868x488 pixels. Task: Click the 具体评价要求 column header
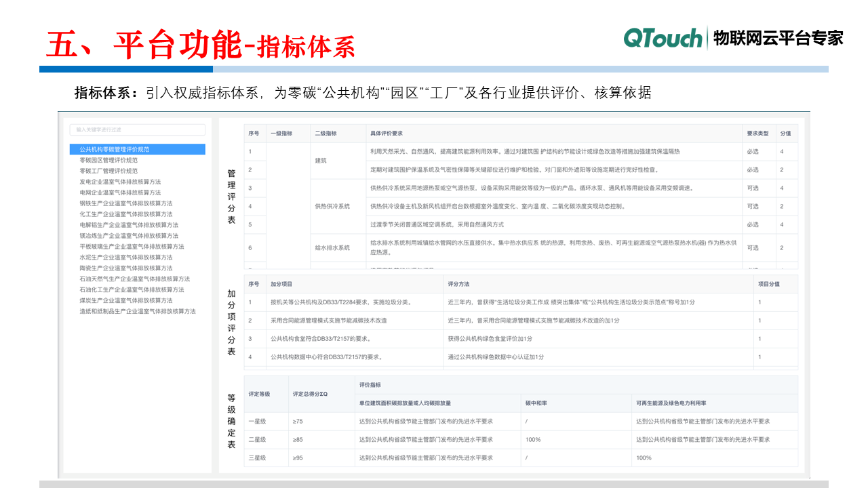click(387, 134)
